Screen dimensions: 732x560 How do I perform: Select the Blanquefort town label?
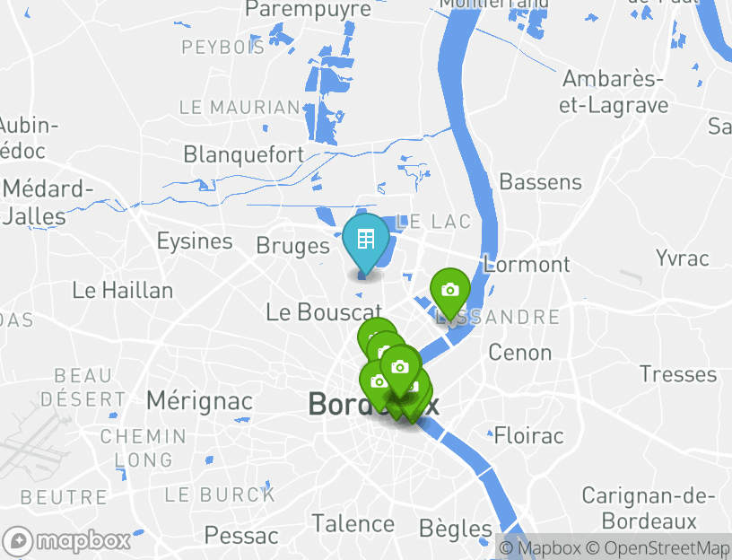244,154
